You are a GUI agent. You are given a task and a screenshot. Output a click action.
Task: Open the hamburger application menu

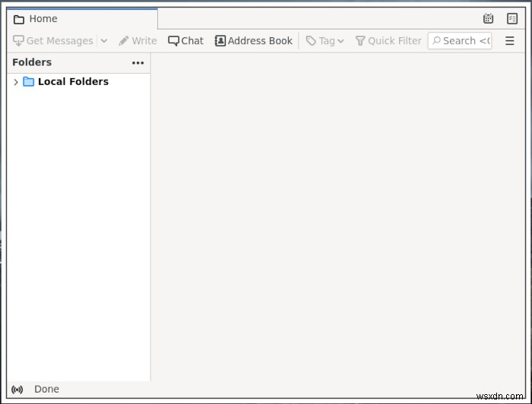coord(510,41)
